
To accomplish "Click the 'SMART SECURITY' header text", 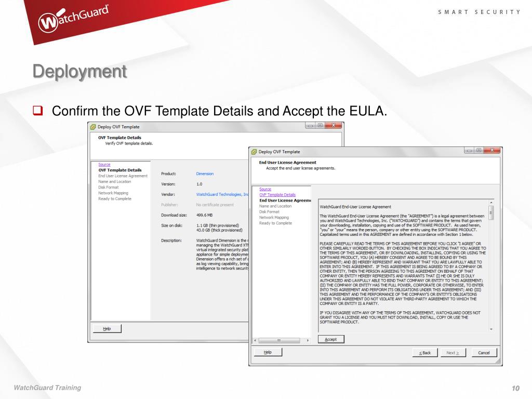I will click(478, 12).
